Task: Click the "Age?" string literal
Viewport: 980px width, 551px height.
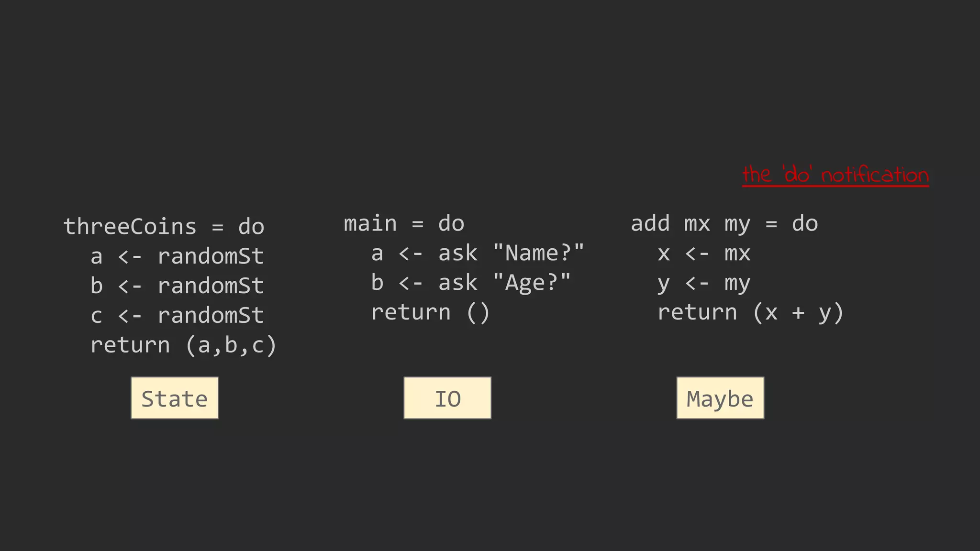Action: coord(532,283)
